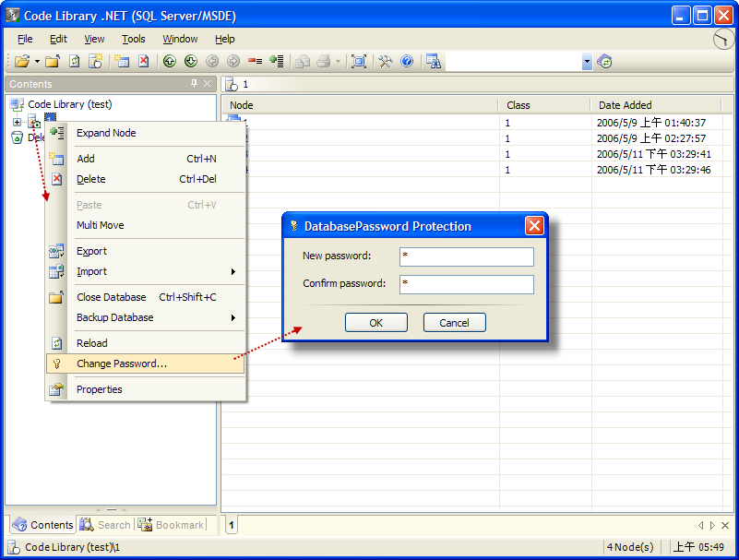Click the options tools toolbar icon

tap(385, 61)
